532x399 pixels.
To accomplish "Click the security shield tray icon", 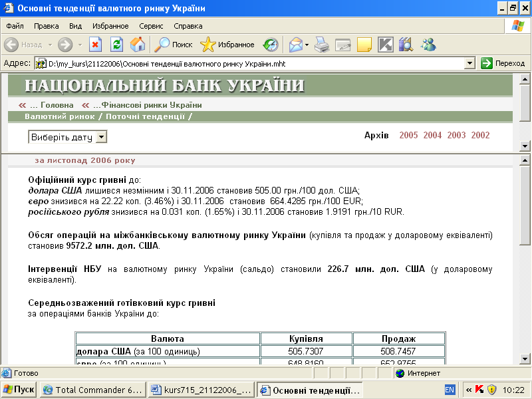I will 491,390.
